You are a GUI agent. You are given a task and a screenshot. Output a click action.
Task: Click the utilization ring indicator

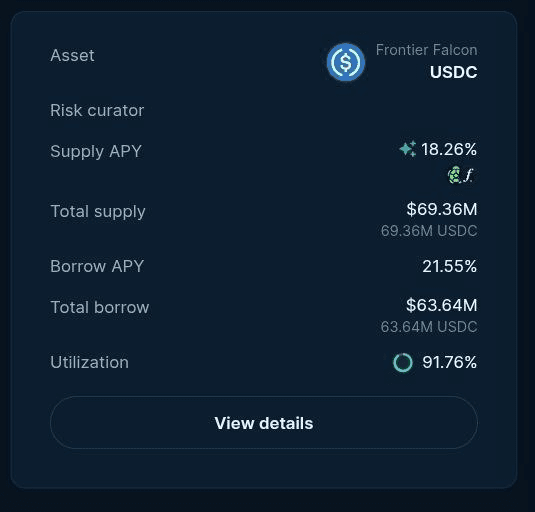pyautogui.click(x=403, y=362)
